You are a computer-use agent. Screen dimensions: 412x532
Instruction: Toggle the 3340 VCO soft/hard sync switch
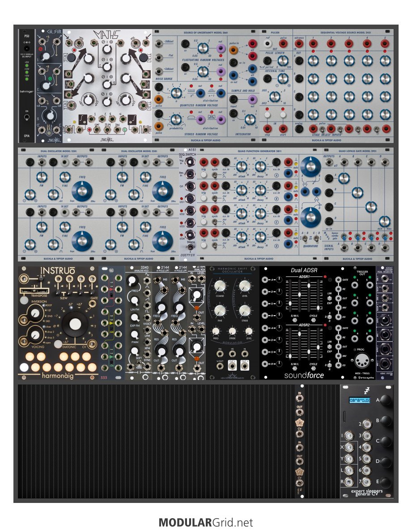(139, 364)
